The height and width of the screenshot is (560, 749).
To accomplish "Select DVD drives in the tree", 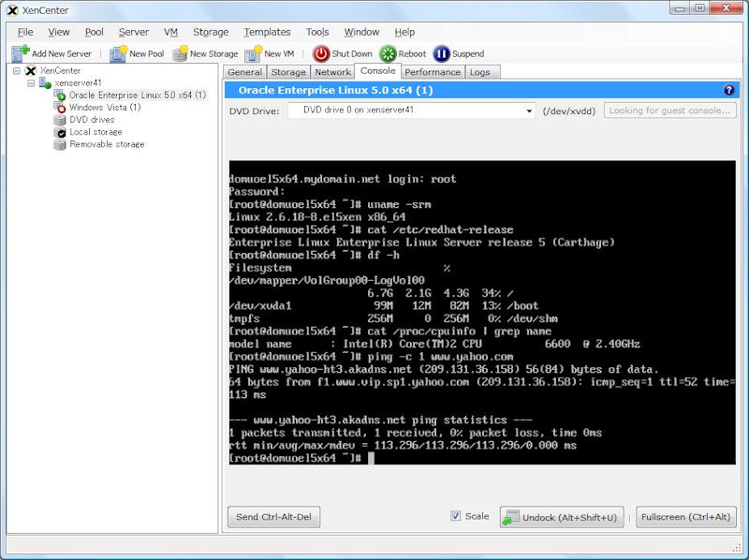I will click(x=92, y=120).
